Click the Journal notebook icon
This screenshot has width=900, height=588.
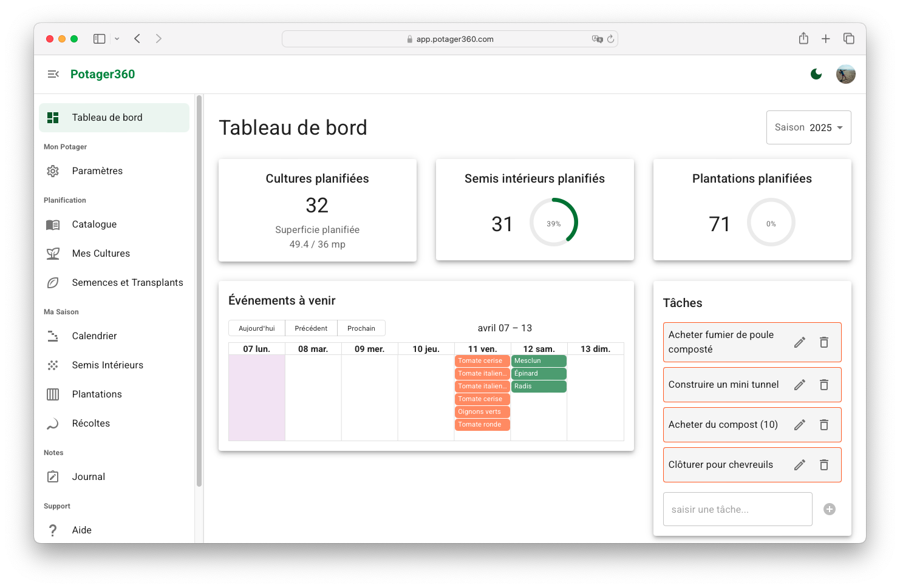pyautogui.click(x=53, y=476)
